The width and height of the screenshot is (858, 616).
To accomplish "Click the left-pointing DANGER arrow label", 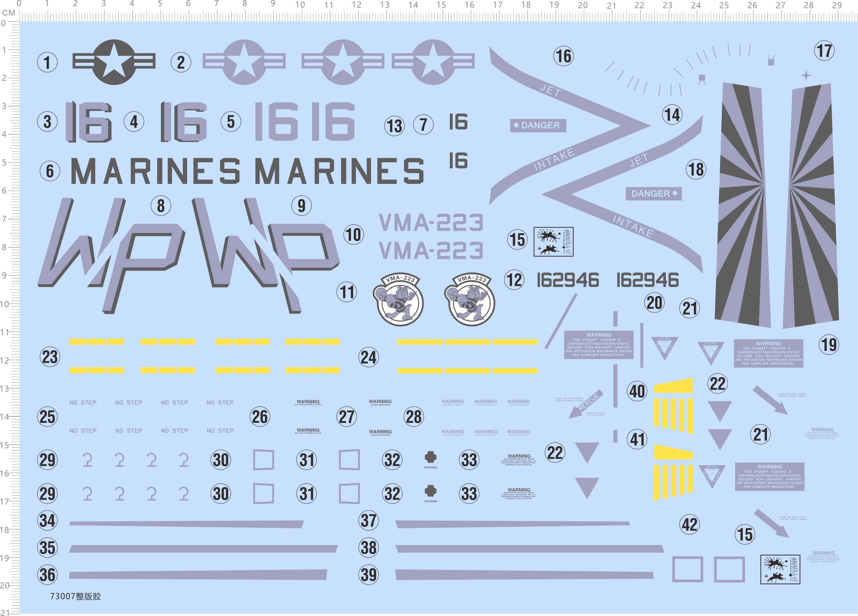I will pyautogui.click(x=538, y=125).
